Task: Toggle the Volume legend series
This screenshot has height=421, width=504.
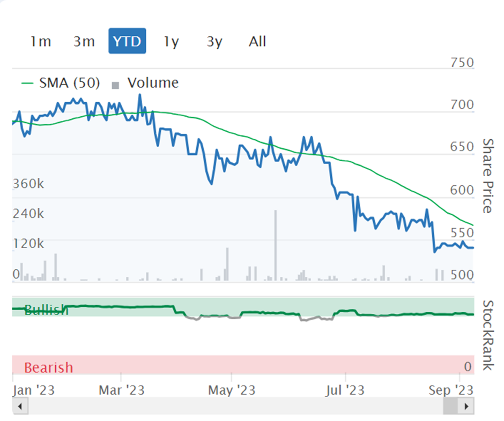Action: point(145,83)
